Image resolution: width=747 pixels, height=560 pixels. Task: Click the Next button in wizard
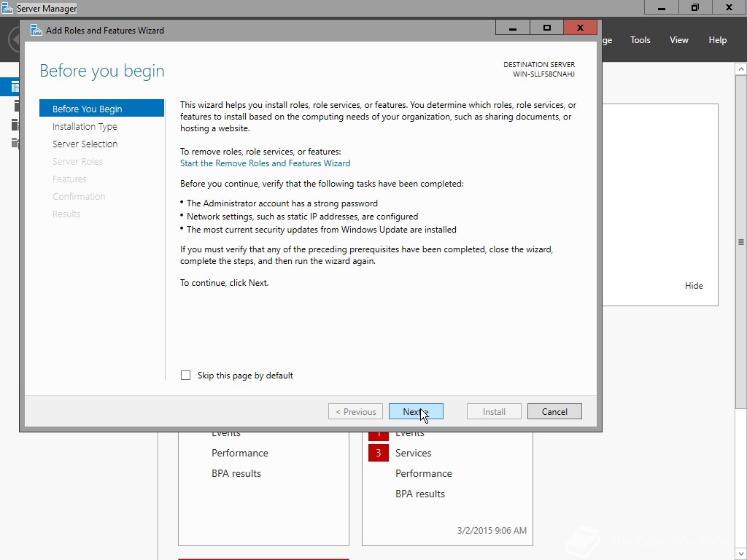(x=415, y=411)
